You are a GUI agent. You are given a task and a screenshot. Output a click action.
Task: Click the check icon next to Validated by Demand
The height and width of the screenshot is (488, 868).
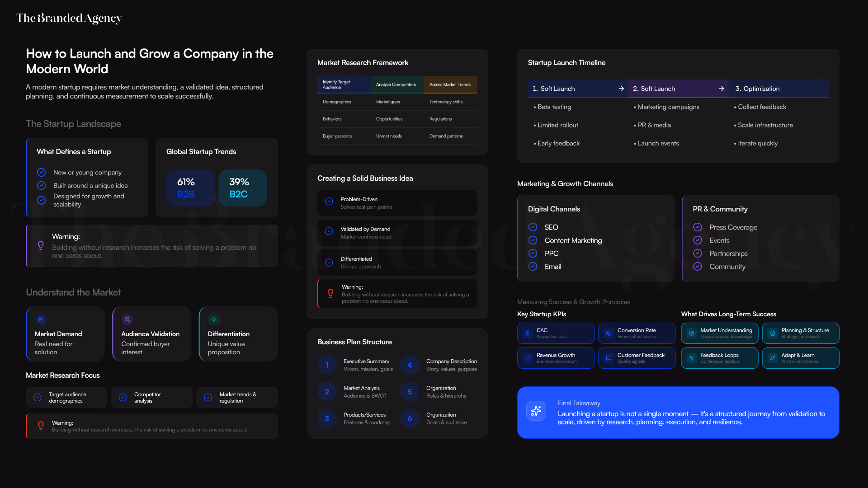329,231
